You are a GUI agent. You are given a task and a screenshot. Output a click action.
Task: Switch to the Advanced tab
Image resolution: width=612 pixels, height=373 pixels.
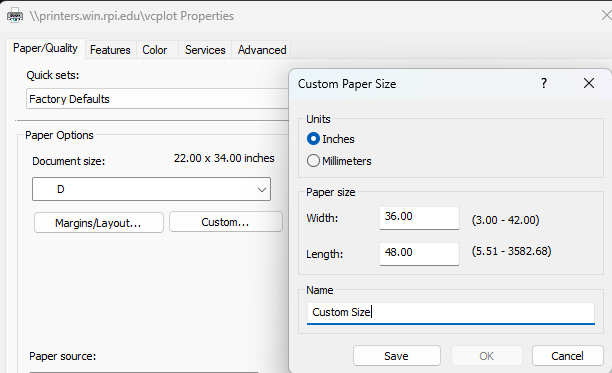pyautogui.click(x=262, y=50)
